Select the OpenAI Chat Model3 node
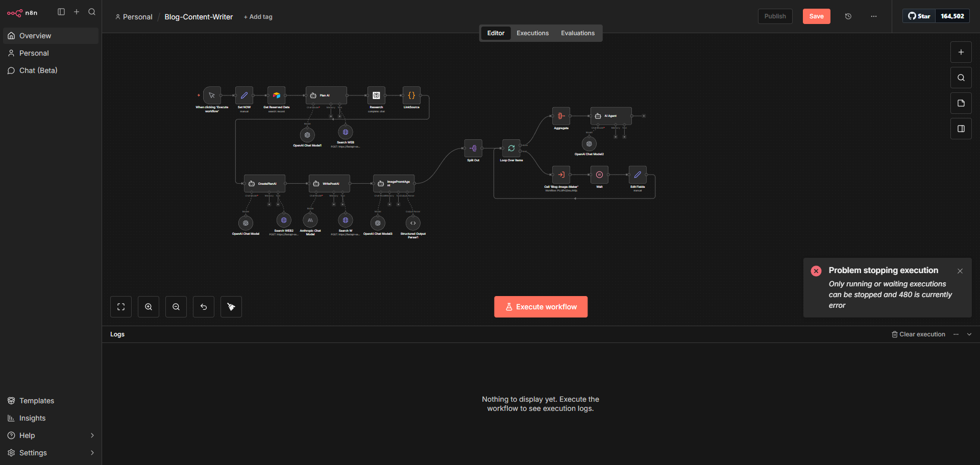This screenshot has width=980, height=465. [378, 223]
